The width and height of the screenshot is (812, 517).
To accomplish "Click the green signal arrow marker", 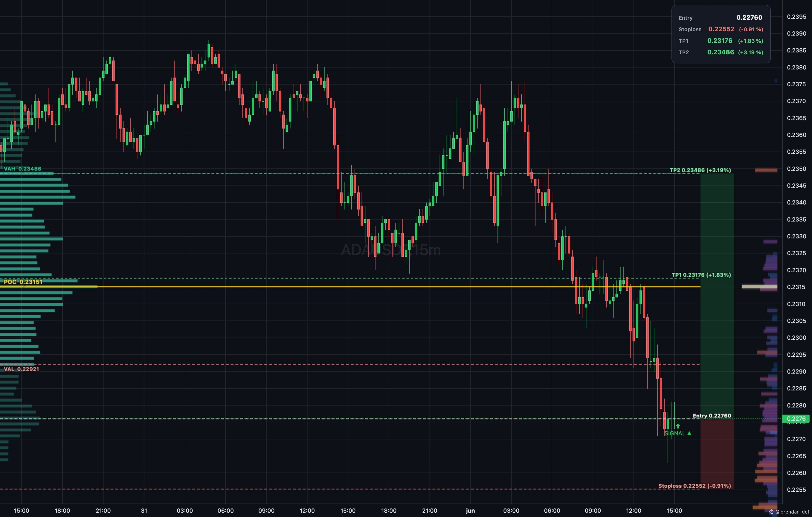I will pos(678,426).
